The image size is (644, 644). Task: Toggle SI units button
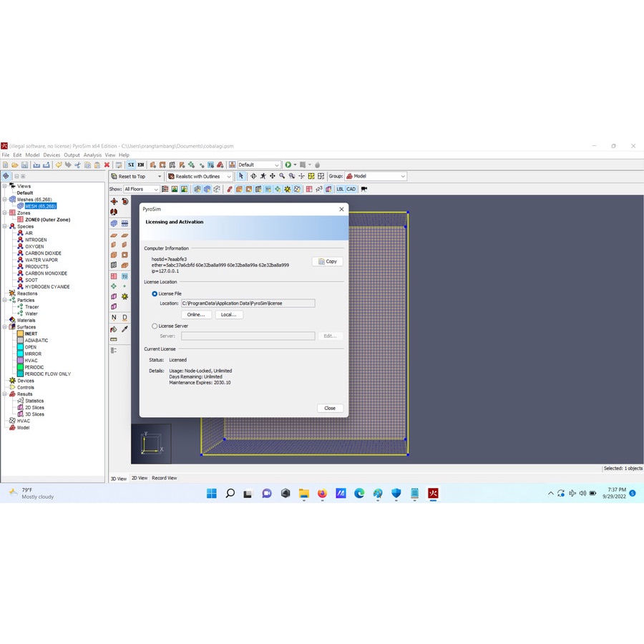coord(131,165)
